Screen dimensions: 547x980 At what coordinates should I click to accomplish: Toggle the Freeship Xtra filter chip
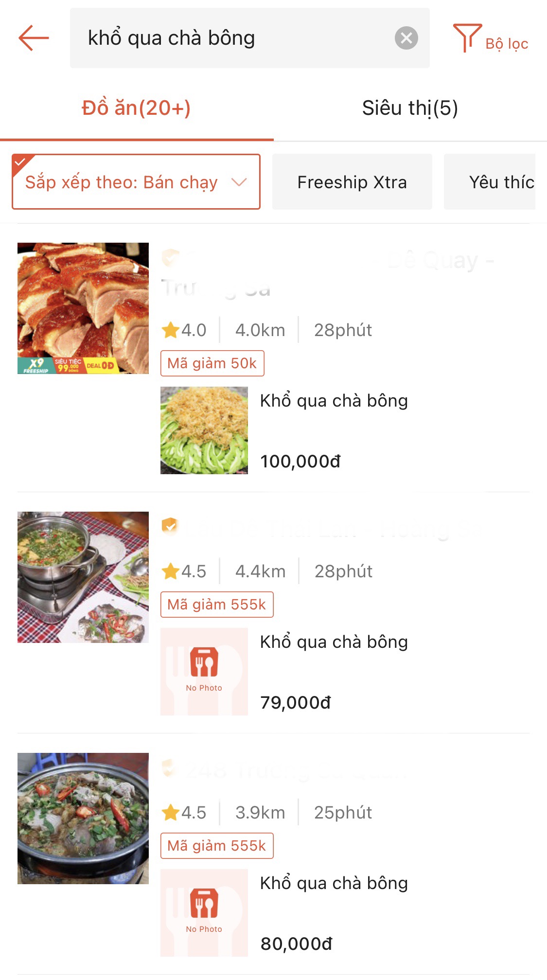coord(352,182)
